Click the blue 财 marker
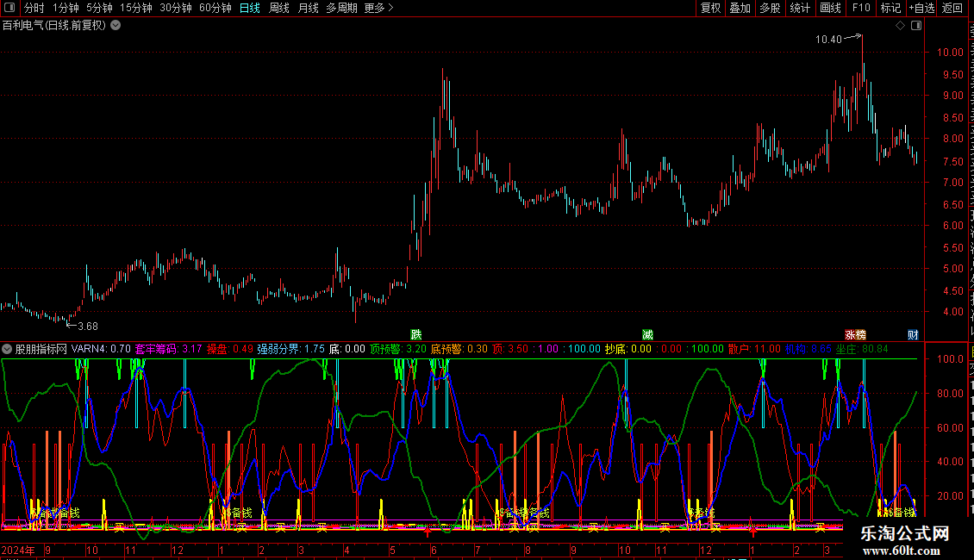 [913, 334]
